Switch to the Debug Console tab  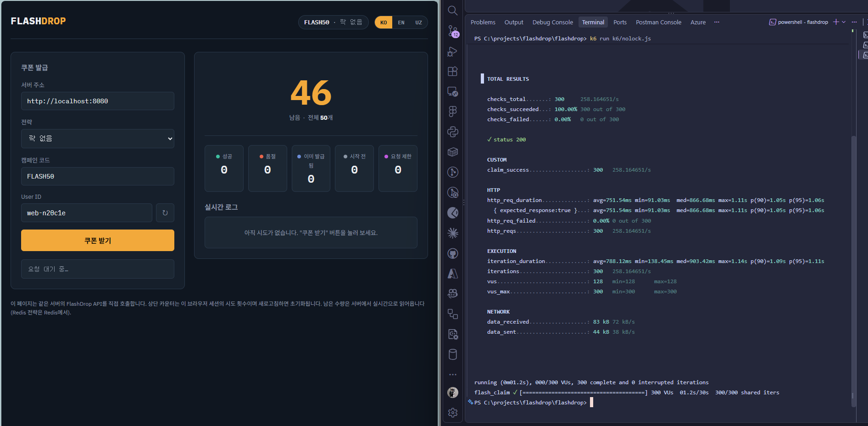coord(552,22)
